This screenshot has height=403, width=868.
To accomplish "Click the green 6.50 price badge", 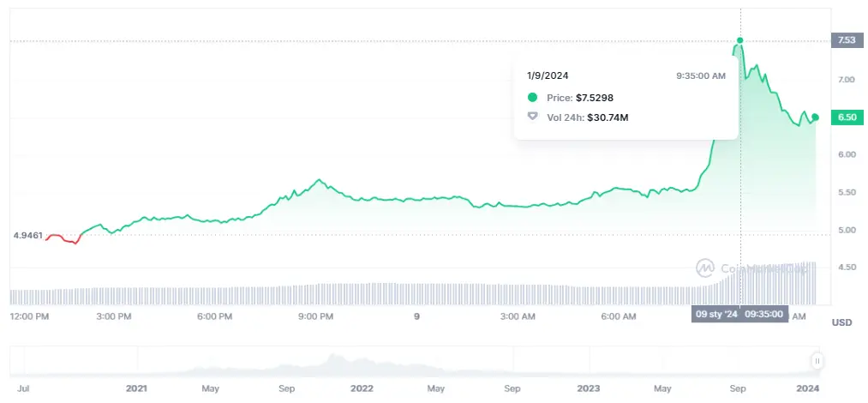I will [x=847, y=117].
